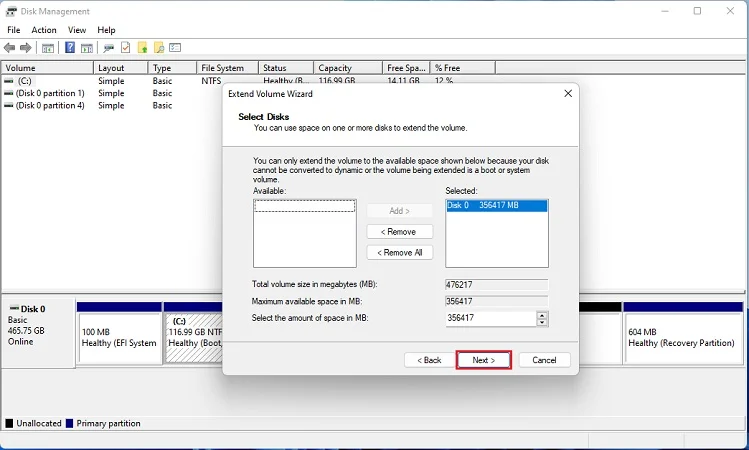This screenshot has height=450, width=749.
Task: Sort by the Volume column header
Action: point(47,68)
